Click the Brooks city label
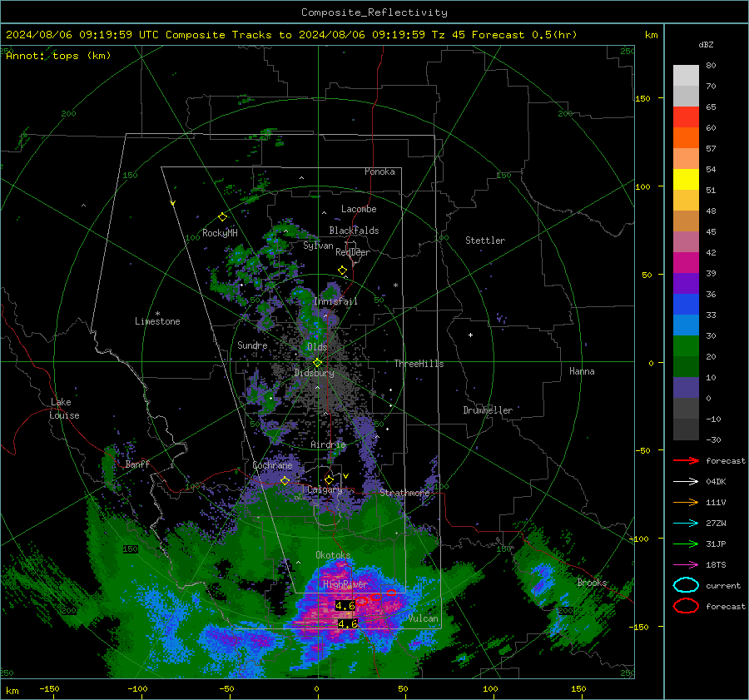This screenshot has width=749, height=700. [592, 583]
